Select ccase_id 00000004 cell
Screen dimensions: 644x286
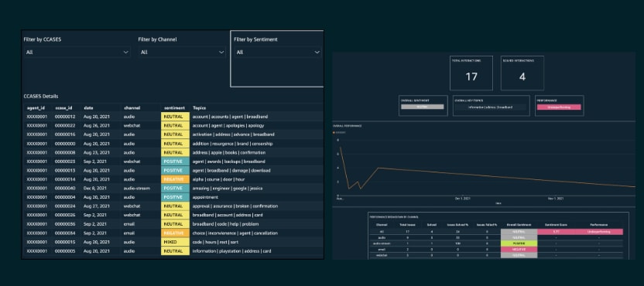[65, 197]
